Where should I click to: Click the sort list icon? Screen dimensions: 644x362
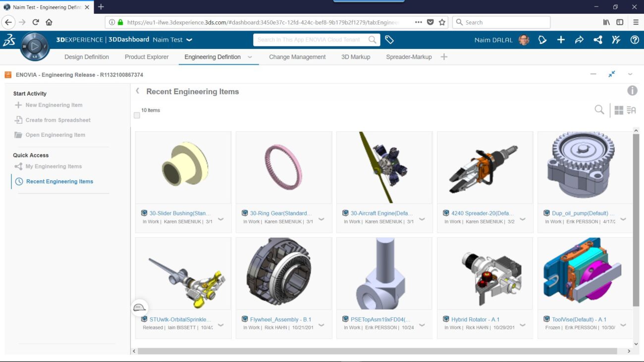tap(631, 110)
